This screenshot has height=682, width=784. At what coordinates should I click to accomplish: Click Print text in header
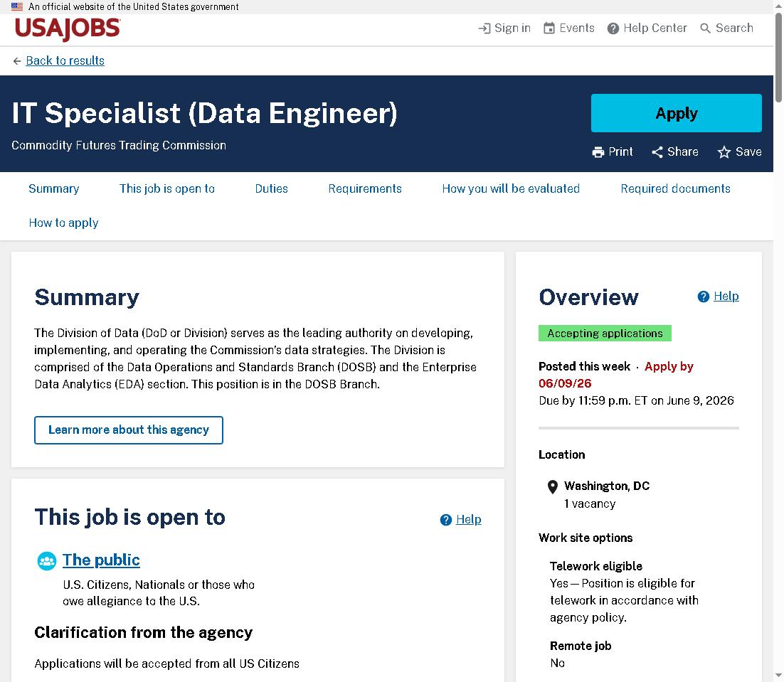(620, 152)
